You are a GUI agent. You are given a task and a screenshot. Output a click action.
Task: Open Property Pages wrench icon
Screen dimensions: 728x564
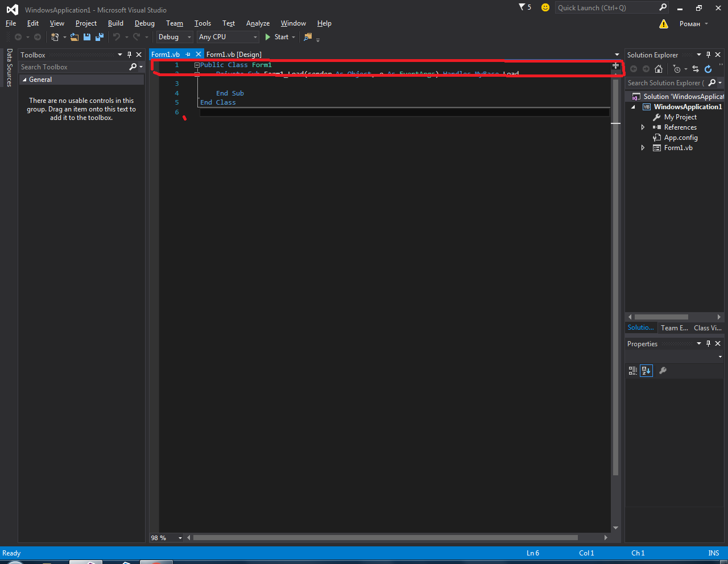[x=663, y=371]
